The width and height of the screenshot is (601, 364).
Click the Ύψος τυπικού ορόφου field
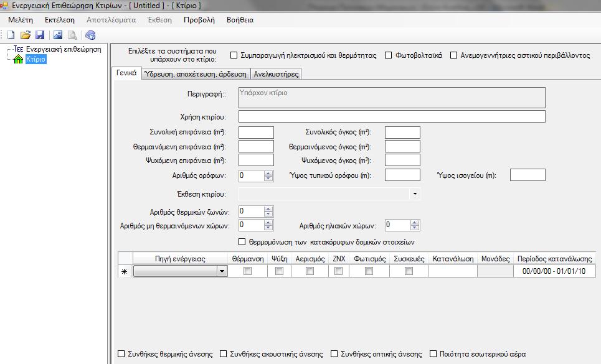tap(402, 175)
